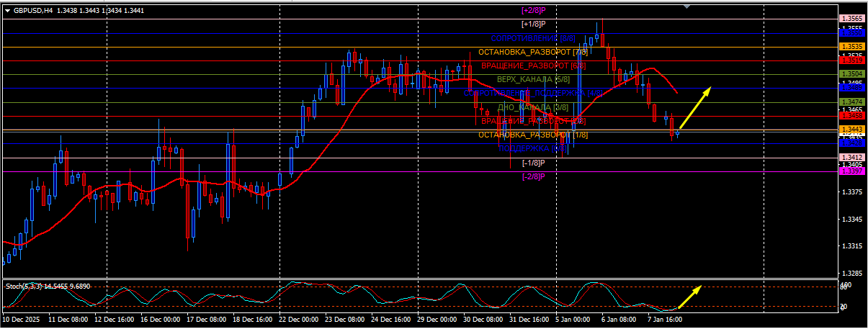The width and height of the screenshot is (868, 329).
Task: Click the green 1.3504 price label
Action: point(852,74)
